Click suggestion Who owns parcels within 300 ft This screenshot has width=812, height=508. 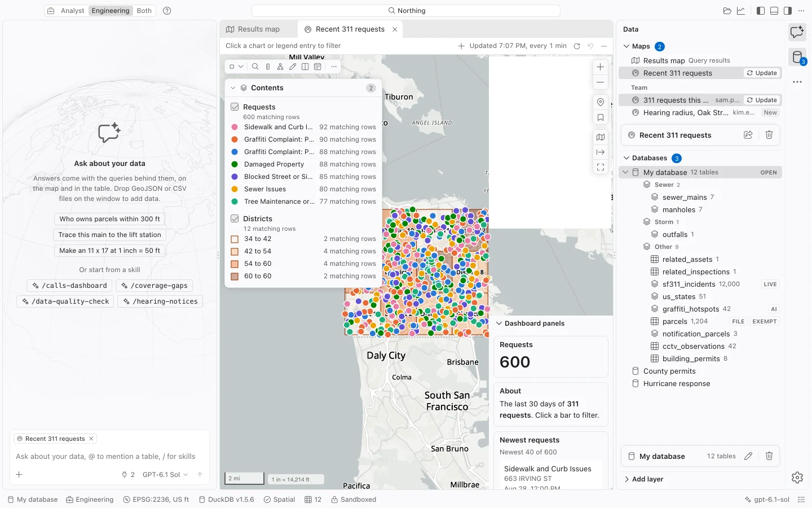[x=110, y=219]
